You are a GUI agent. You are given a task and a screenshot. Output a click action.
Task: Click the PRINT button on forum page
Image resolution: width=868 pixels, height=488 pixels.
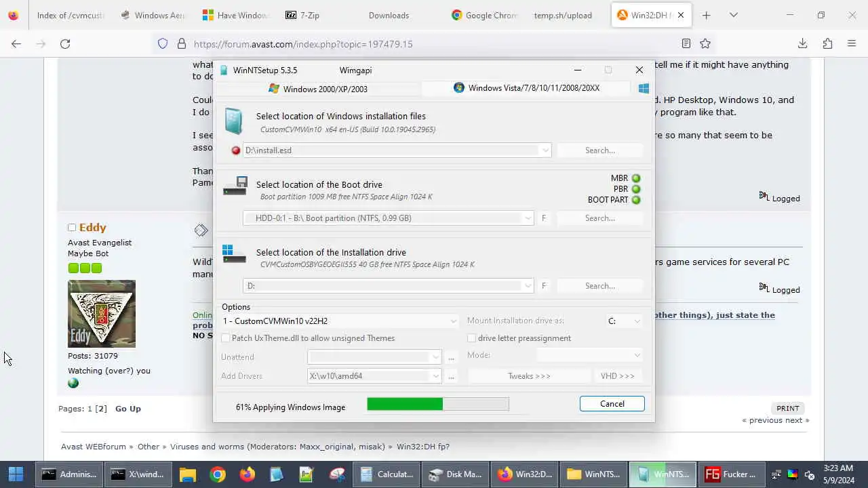788,409
